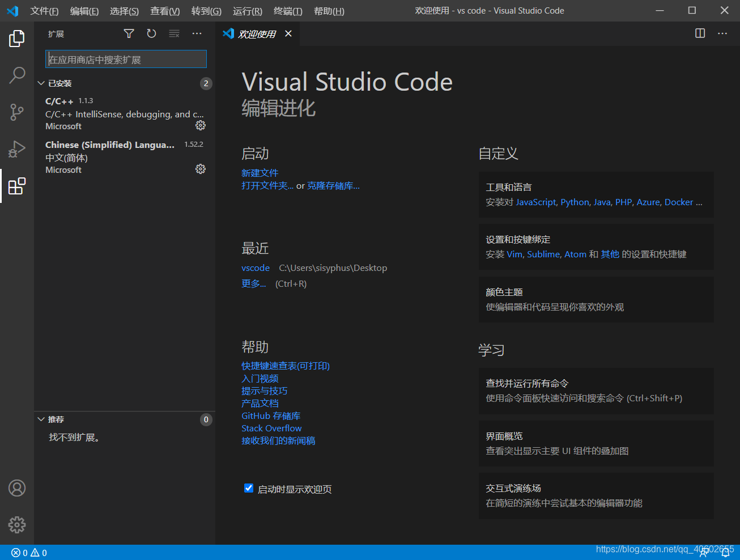Viewport: 740px width, 560px height.
Task: Open the 帮助(H) menu
Action: pyautogui.click(x=329, y=11)
